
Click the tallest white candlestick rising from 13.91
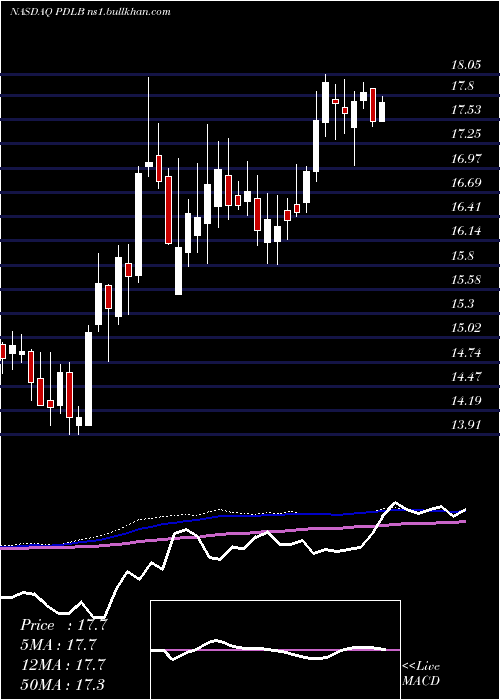(x=89, y=375)
